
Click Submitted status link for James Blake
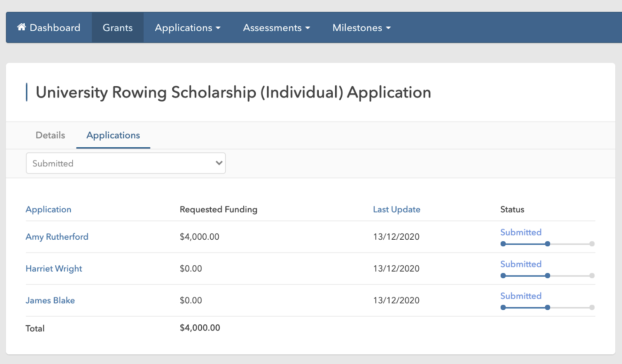(521, 296)
